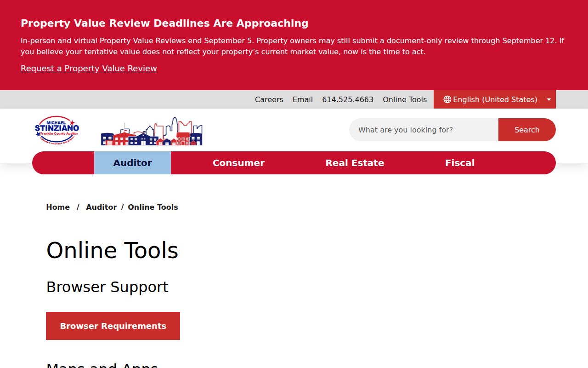Click the 'Browser Support' subheading

pos(107,287)
